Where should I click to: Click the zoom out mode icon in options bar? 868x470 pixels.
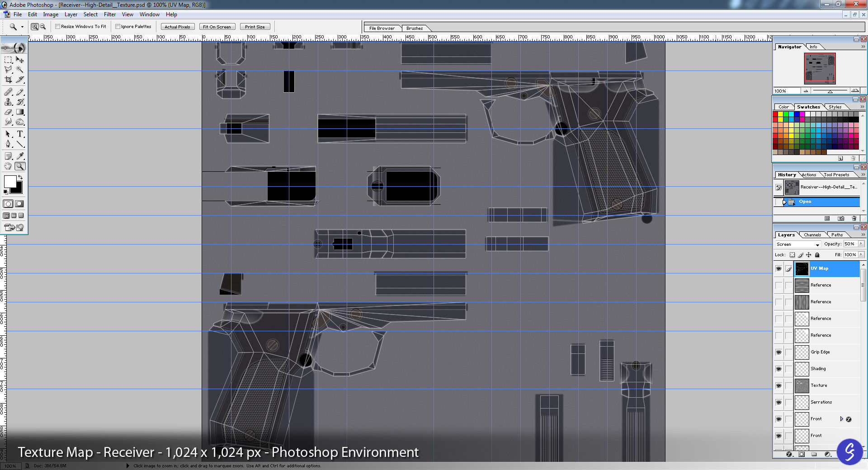click(x=42, y=27)
